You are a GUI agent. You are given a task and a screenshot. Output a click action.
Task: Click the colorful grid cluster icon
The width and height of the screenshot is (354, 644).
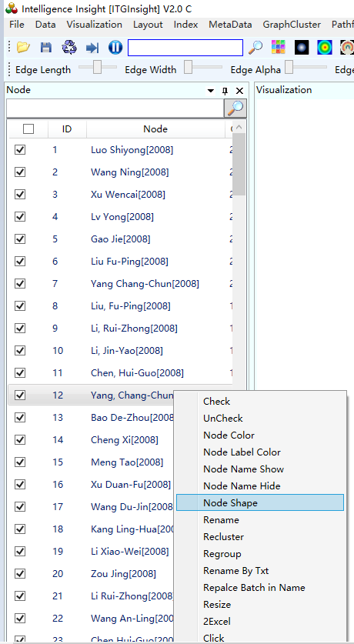[x=279, y=48]
